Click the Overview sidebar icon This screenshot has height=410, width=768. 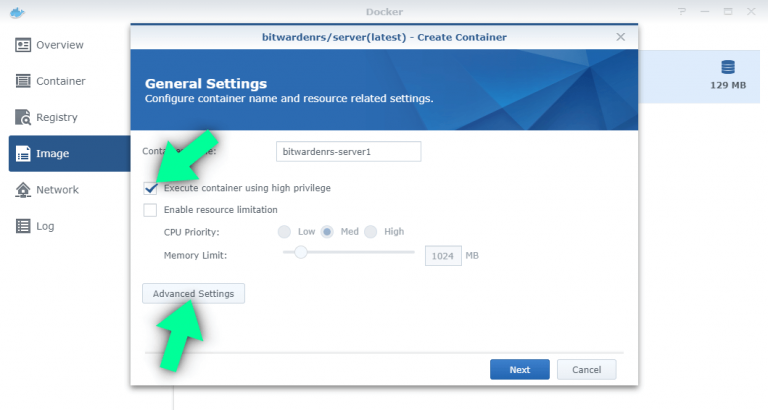click(23, 45)
